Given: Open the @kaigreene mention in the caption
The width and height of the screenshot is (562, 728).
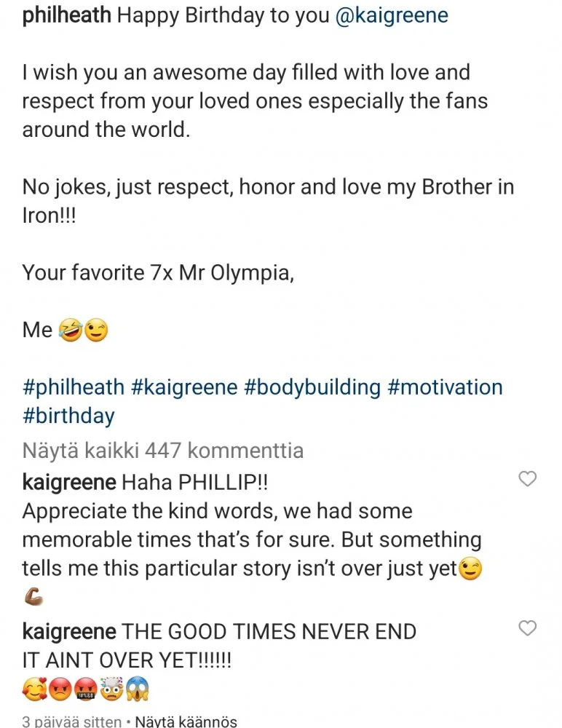Looking at the screenshot, I should (x=392, y=16).
